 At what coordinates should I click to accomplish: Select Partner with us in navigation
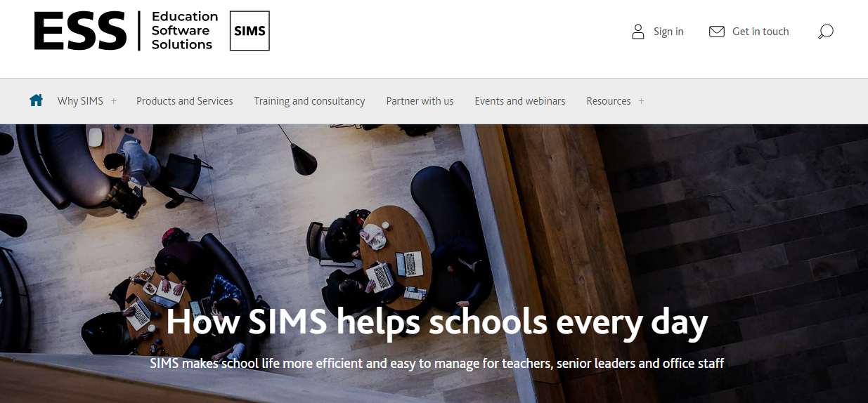(420, 101)
